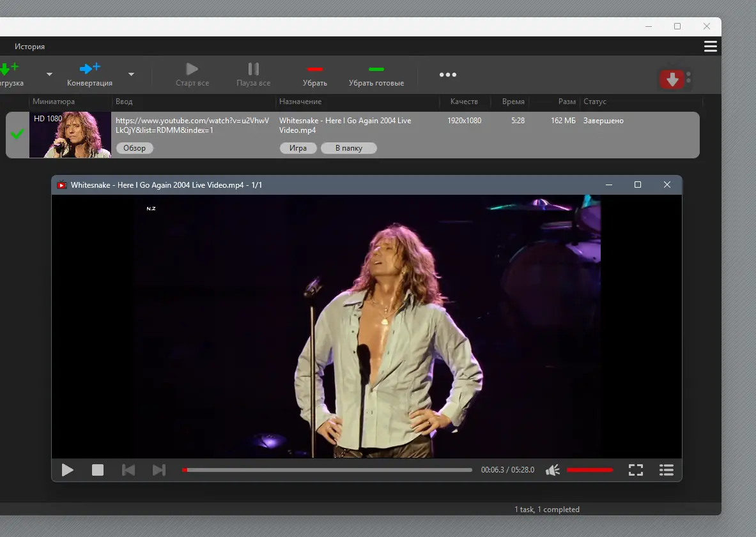Skip to the next track
Viewport: 756px width, 537px height.
[x=159, y=471]
